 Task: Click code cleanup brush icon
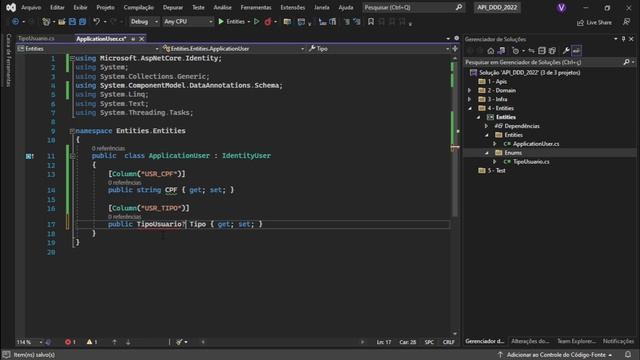click(179, 342)
